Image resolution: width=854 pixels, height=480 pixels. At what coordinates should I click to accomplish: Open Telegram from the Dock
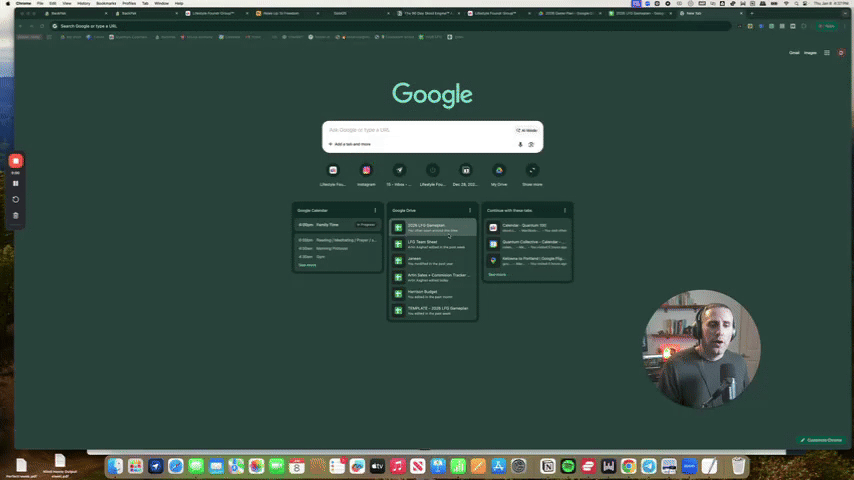(x=649, y=466)
